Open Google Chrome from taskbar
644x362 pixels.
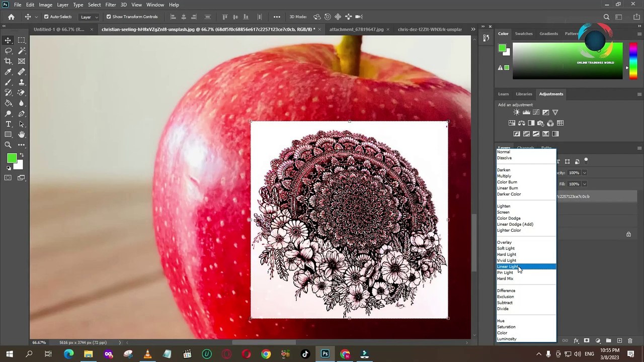click(x=266, y=354)
